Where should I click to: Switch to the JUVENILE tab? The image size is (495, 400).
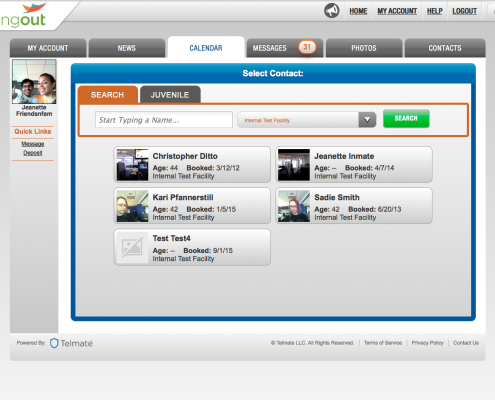[x=170, y=95]
